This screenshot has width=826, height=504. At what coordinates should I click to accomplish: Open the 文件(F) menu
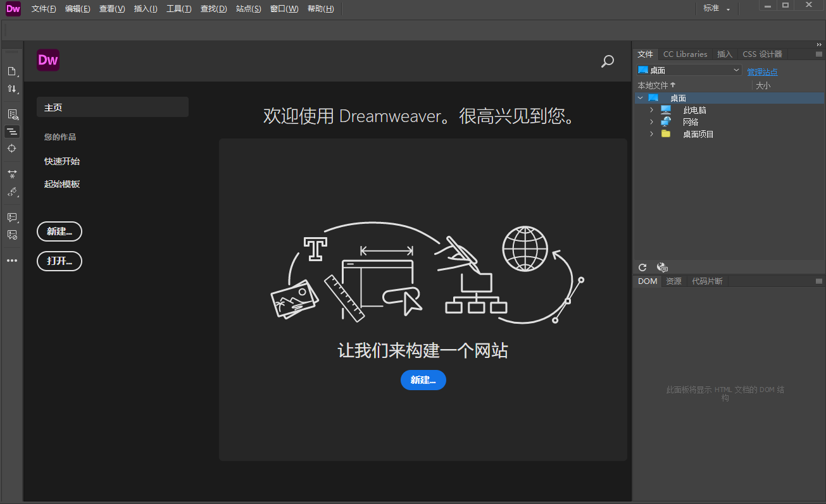(44, 9)
